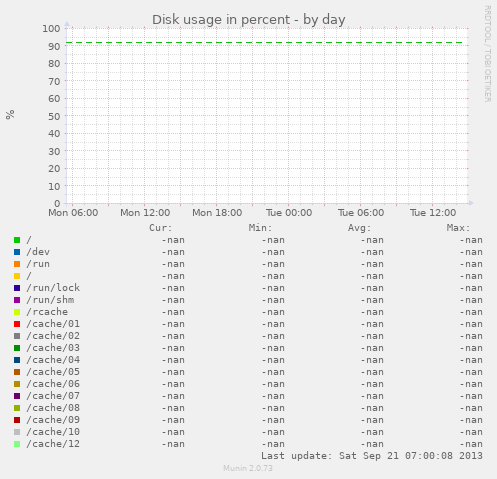Viewport: 497px width, 479px height.
Task: Click the /cache/12 label text
Action: click(x=53, y=444)
